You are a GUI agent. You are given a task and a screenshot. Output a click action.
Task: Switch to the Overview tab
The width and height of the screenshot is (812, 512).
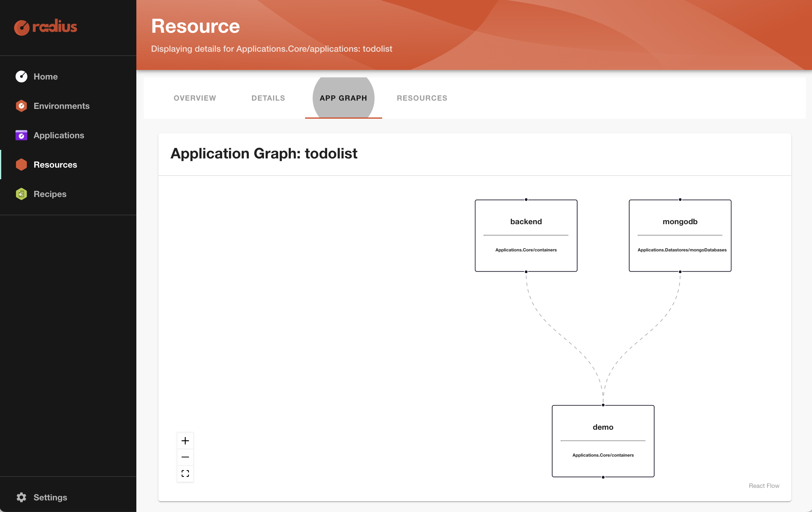(195, 98)
